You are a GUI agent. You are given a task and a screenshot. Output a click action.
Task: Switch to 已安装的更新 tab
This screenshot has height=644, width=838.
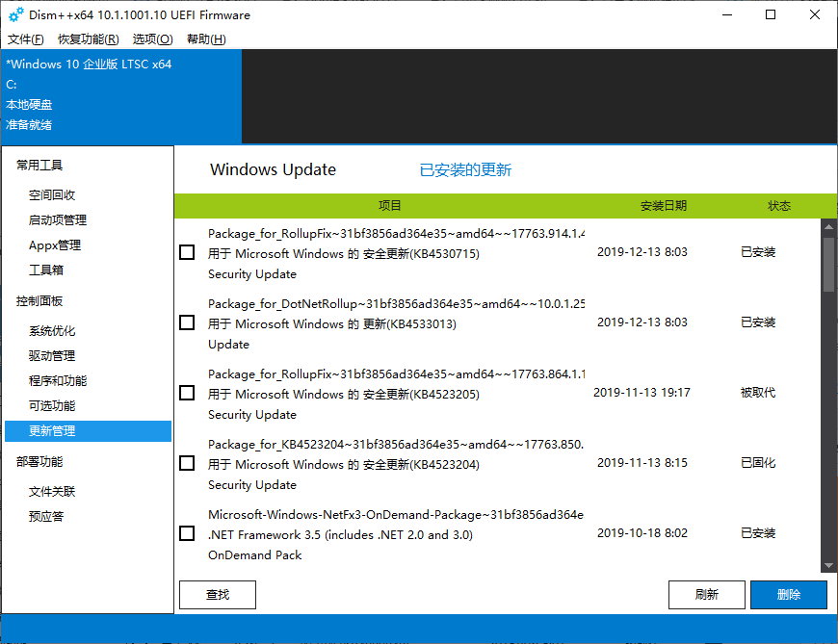[465, 169]
